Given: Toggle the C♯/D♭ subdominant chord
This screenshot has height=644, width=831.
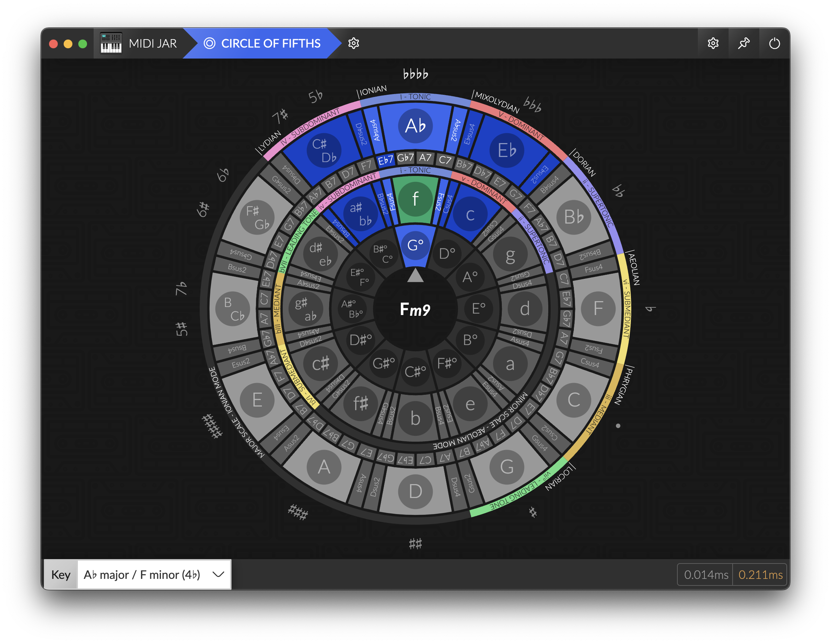Looking at the screenshot, I should [x=324, y=150].
